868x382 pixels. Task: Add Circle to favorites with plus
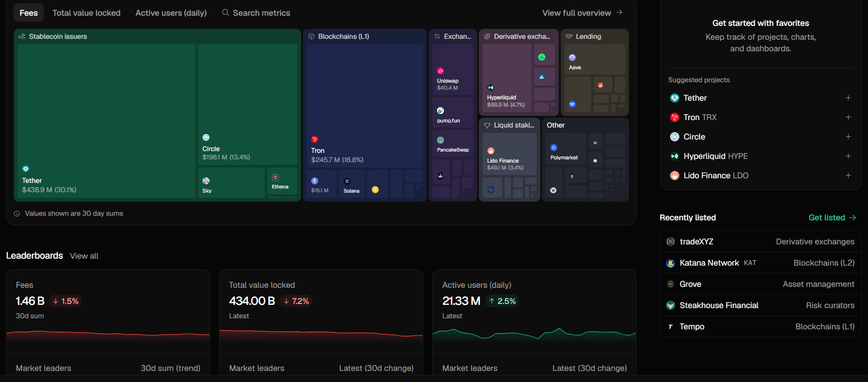coord(848,137)
